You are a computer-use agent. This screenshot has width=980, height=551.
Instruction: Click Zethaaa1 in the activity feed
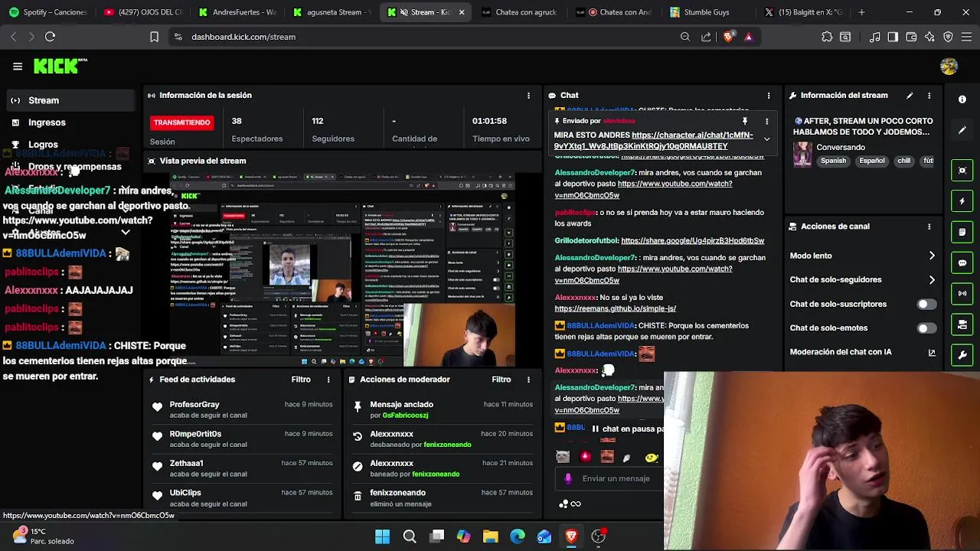[186, 464]
